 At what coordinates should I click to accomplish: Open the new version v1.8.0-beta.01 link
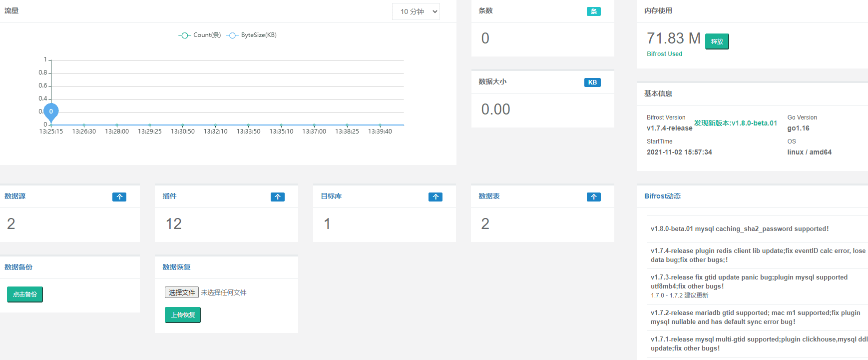point(735,123)
